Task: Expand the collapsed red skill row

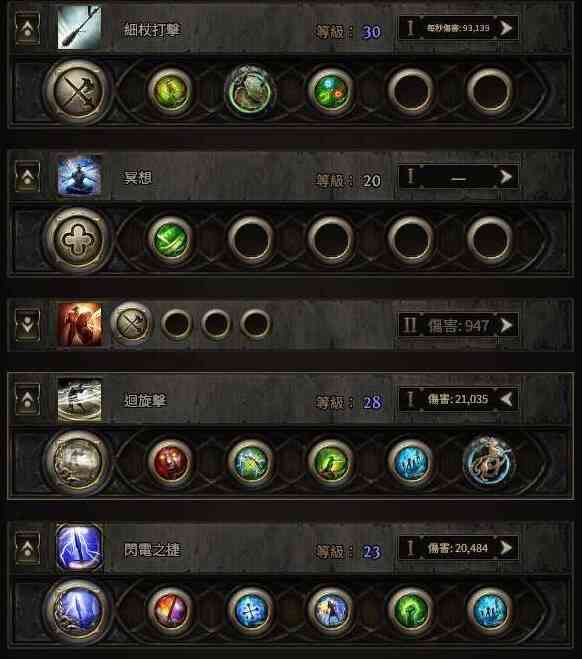Action: click(28, 325)
